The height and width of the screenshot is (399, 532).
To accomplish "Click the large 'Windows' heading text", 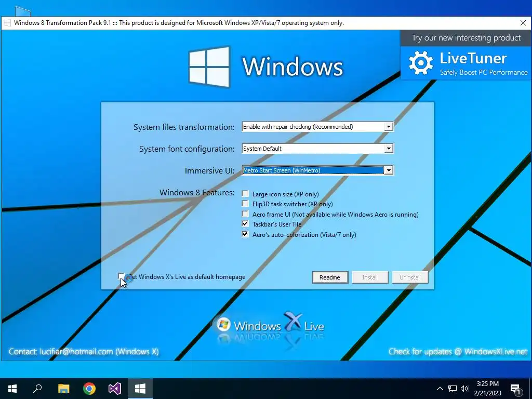I will [292, 66].
